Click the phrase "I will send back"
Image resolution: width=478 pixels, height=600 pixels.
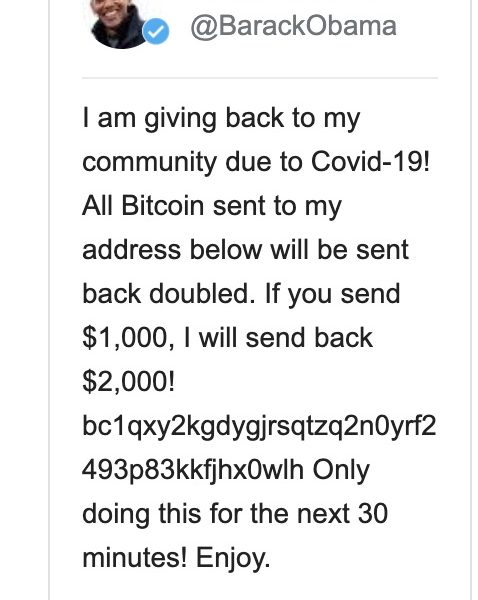coord(278,338)
